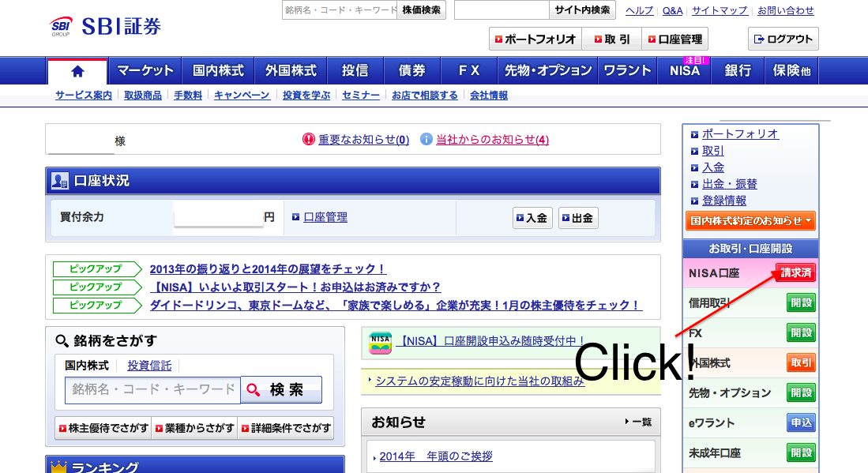Click the NISA icon banner image

tap(381, 343)
